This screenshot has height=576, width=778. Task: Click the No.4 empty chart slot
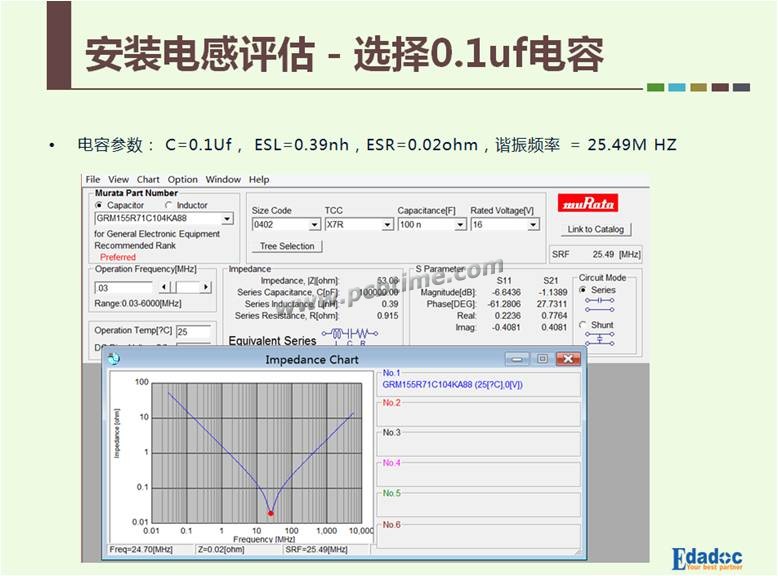pos(479,473)
